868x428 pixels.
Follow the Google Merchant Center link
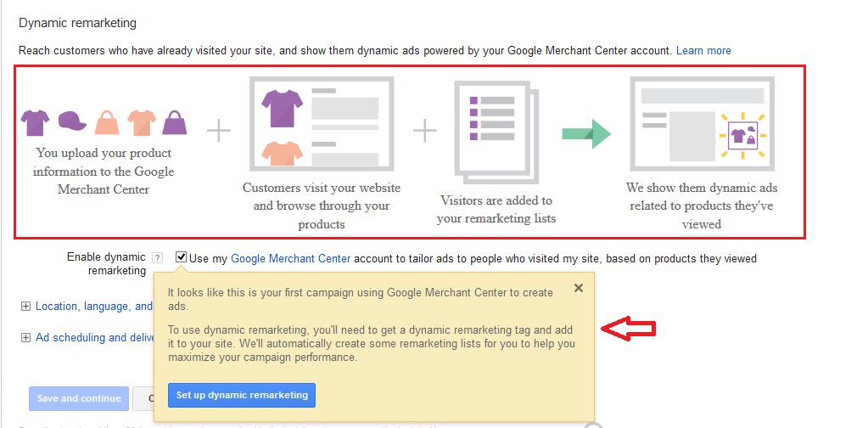point(291,258)
